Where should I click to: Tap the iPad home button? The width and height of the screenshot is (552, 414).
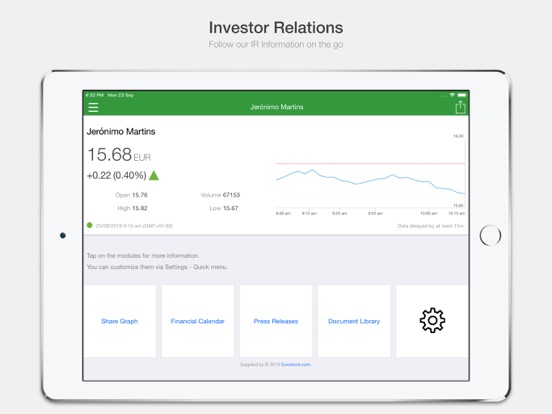tap(490, 235)
